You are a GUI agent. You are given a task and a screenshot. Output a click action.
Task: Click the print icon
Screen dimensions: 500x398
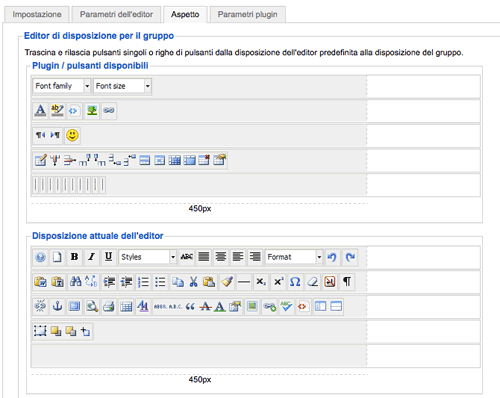click(109, 306)
